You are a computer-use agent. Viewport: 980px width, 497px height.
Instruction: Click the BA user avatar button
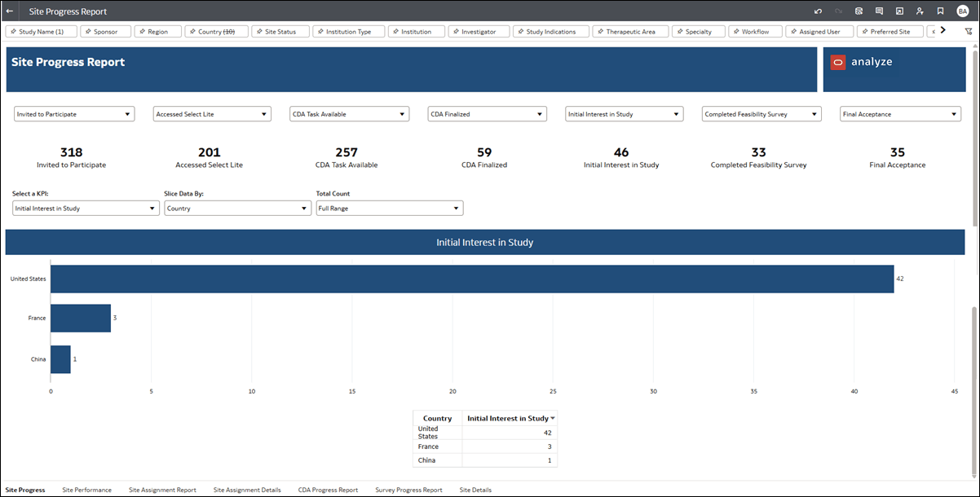coord(962,11)
